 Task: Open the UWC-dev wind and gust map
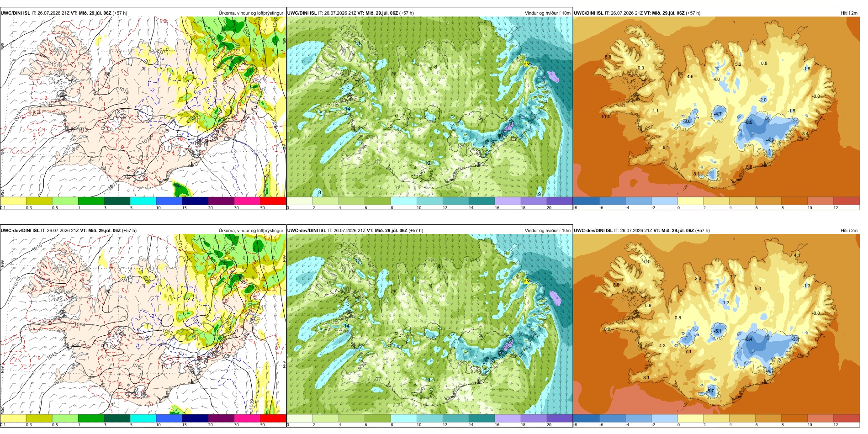click(x=429, y=324)
